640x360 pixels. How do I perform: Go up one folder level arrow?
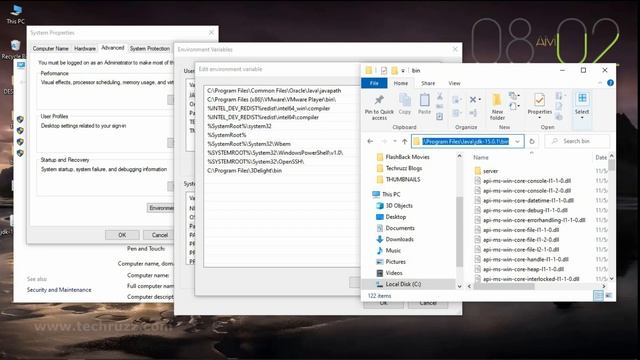pos(404,141)
